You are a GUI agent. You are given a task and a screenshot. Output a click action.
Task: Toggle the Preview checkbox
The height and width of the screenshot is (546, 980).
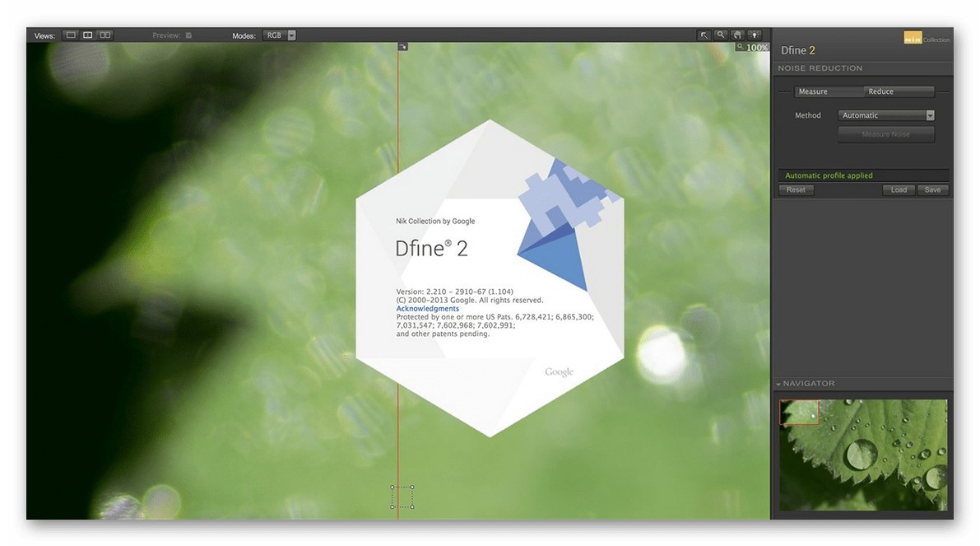(188, 35)
